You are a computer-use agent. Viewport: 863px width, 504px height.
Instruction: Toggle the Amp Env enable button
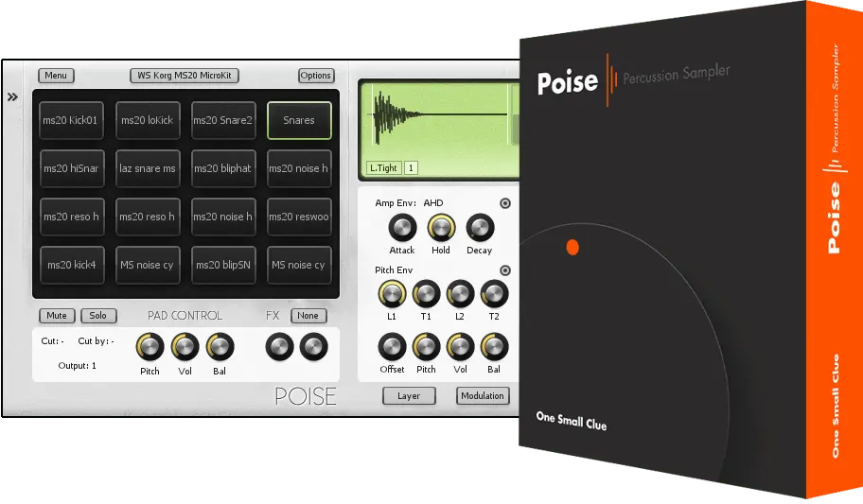pos(504,203)
